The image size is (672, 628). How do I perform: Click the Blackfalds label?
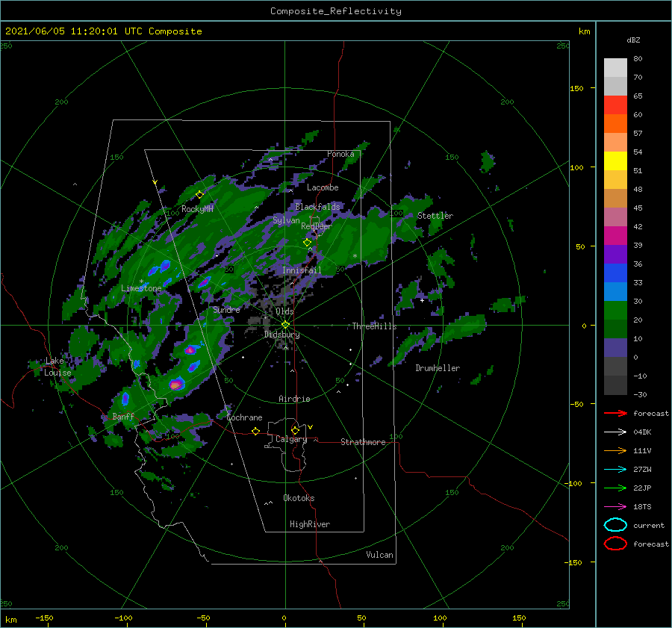coord(317,207)
